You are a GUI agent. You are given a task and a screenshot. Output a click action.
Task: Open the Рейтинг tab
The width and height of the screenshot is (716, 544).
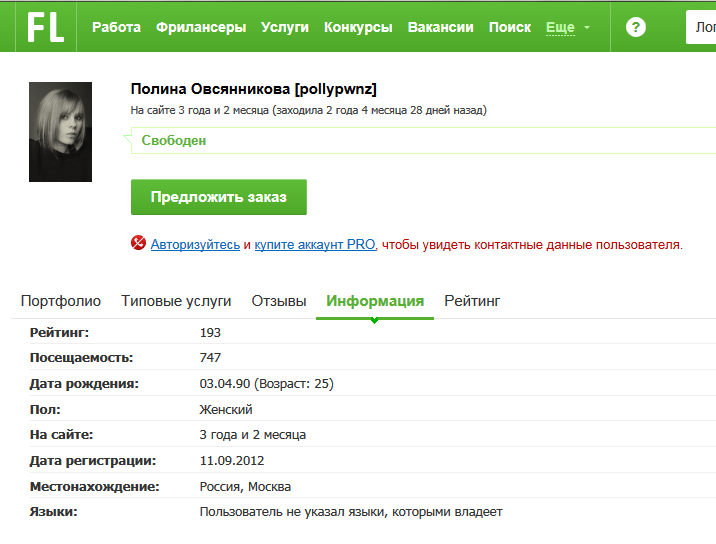tap(472, 301)
